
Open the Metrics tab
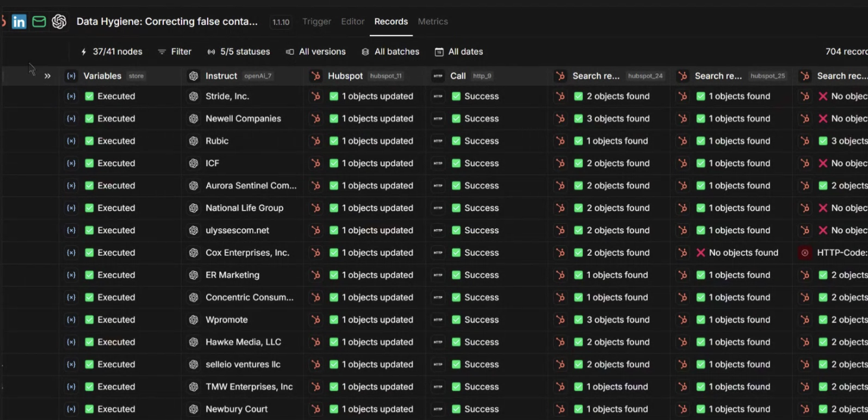point(433,21)
